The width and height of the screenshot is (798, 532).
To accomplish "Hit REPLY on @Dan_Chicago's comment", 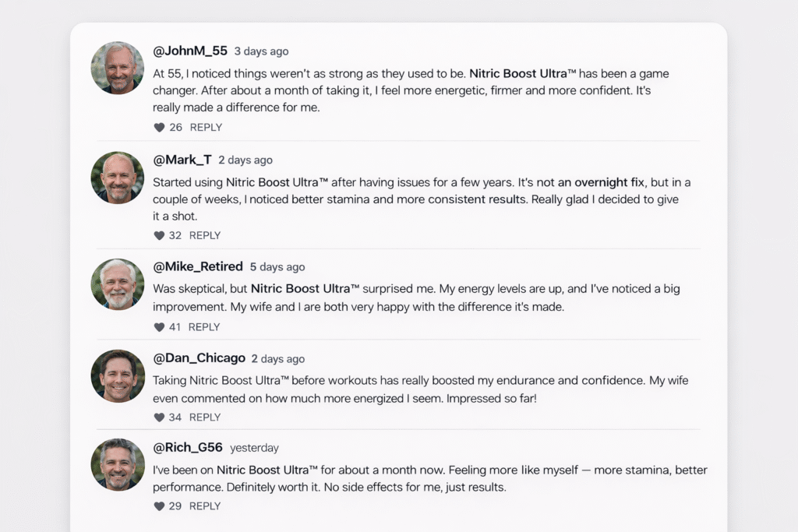I will pos(205,417).
